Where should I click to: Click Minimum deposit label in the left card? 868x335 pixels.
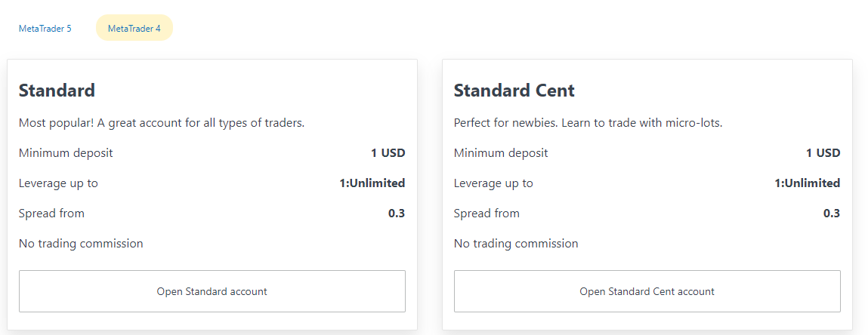pos(66,153)
